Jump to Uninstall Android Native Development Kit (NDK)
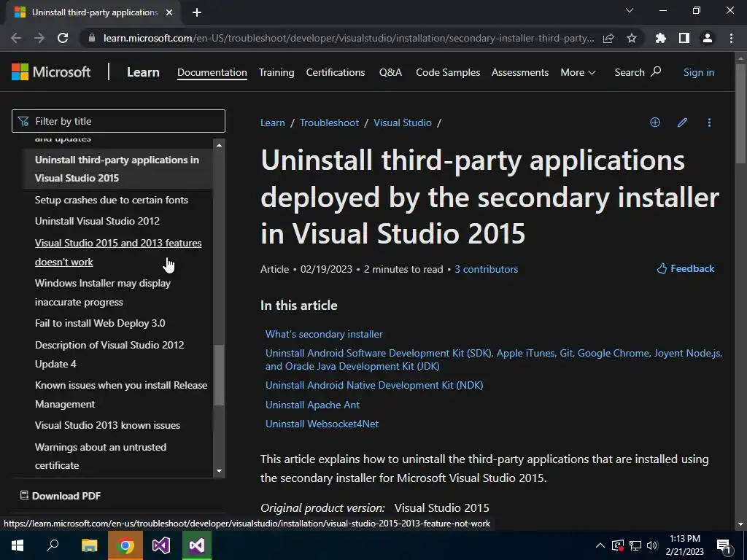 [x=374, y=385]
